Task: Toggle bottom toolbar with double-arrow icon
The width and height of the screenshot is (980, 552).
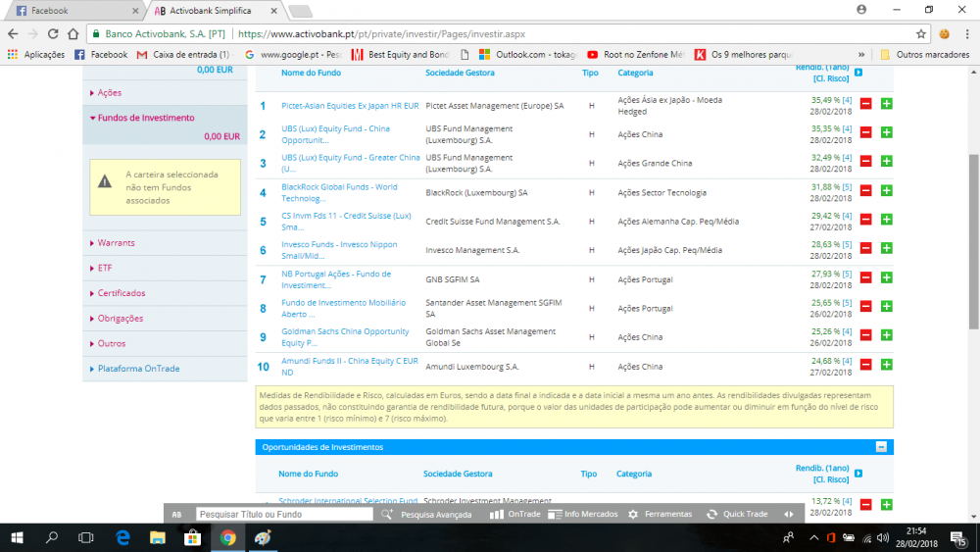Action: click(x=789, y=514)
